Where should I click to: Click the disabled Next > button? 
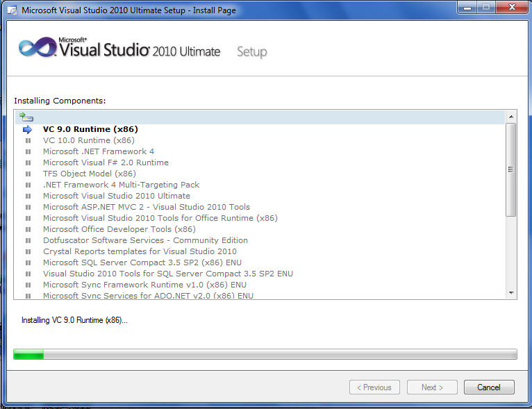[432, 387]
